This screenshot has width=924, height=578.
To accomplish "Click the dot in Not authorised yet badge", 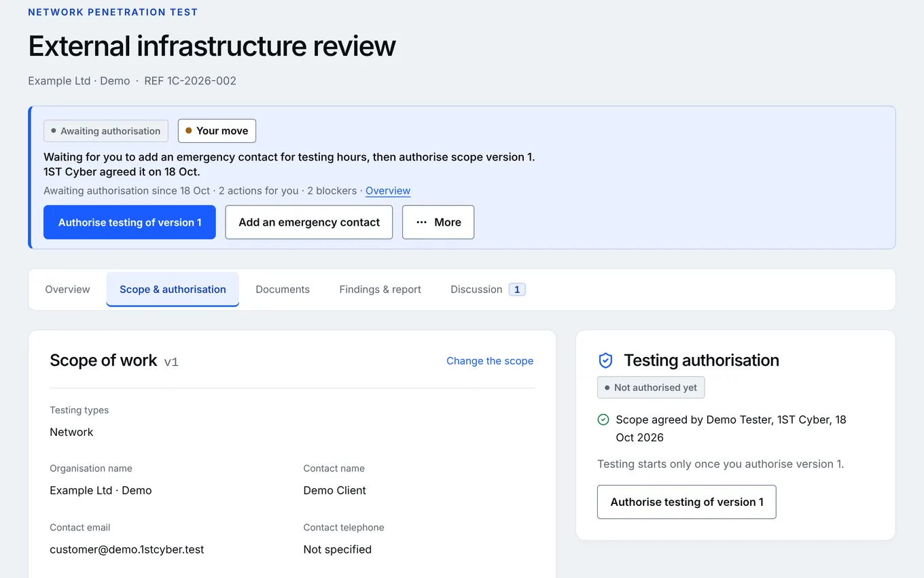I will [x=607, y=388].
